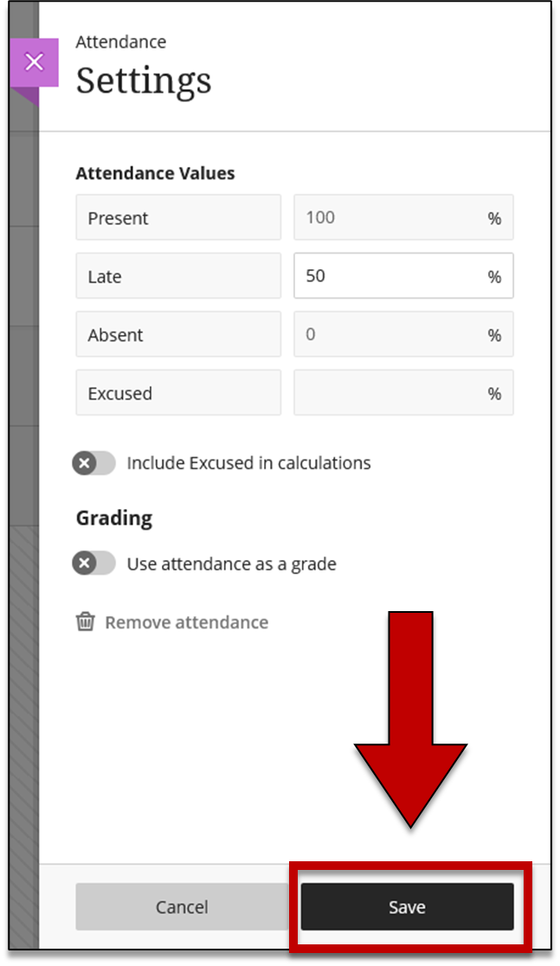This screenshot has width=560, height=966.
Task: Click the Settings page title
Action: pos(144,80)
